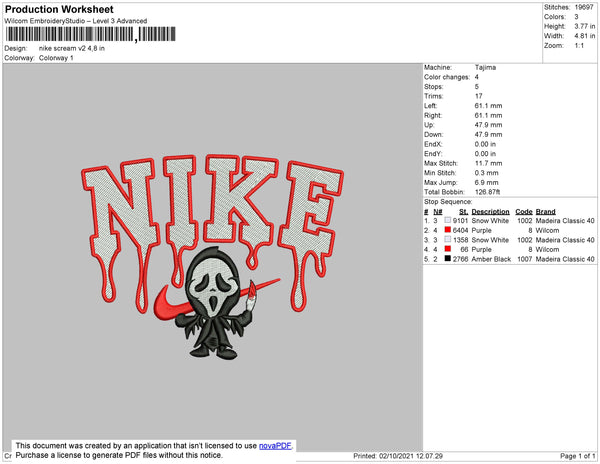
Task: Click the 'Page 1 of 1' footer
Action: coord(577,456)
